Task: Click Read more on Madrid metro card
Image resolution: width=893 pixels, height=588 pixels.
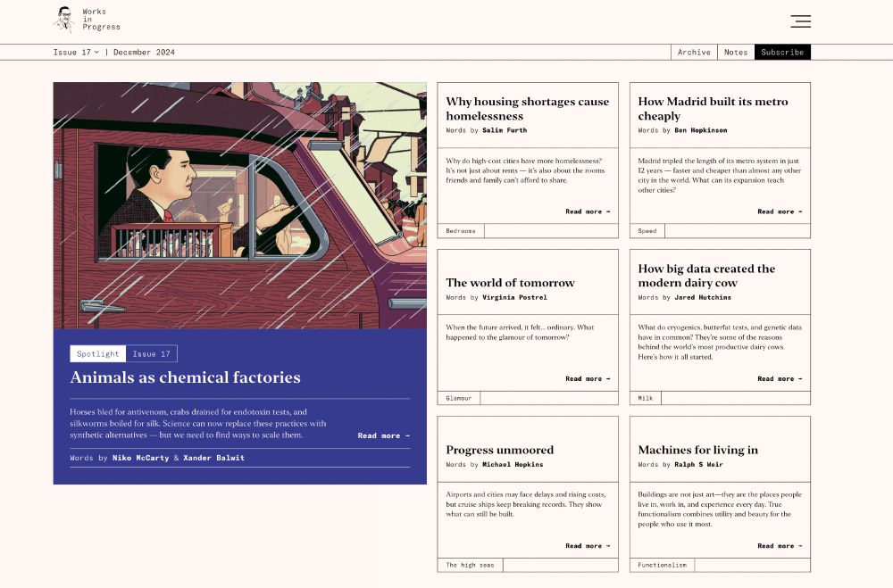Action: pyautogui.click(x=780, y=211)
